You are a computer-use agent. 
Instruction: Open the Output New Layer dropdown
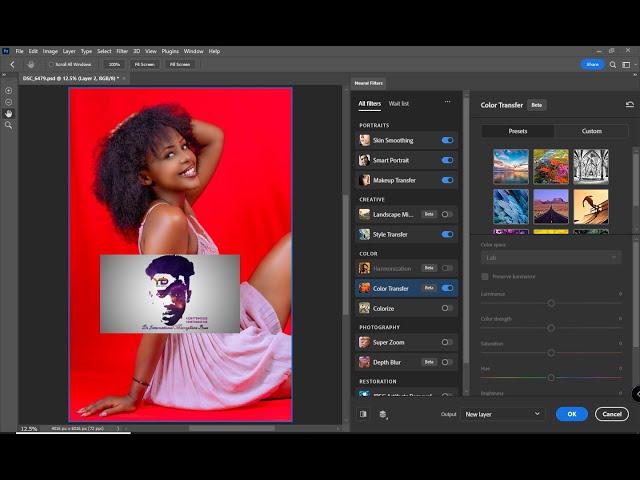[503, 414]
